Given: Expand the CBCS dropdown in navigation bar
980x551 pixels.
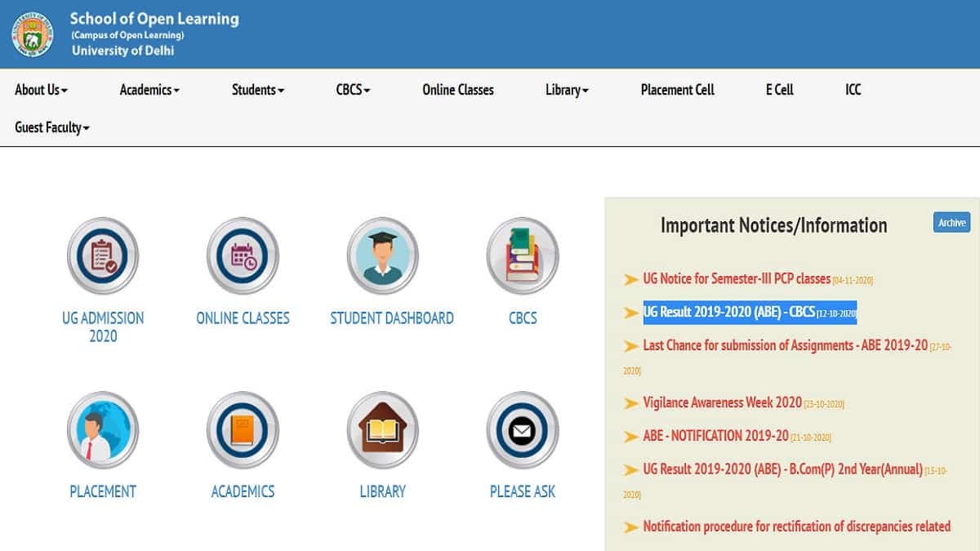Looking at the screenshot, I should pyautogui.click(x=353, y=90).
